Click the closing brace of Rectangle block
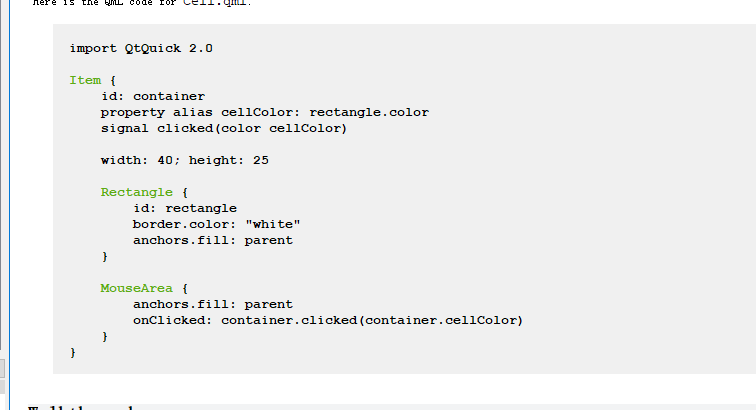Image resolution: width=756 pixels, height=410 pixels. (x=105, y=257)
